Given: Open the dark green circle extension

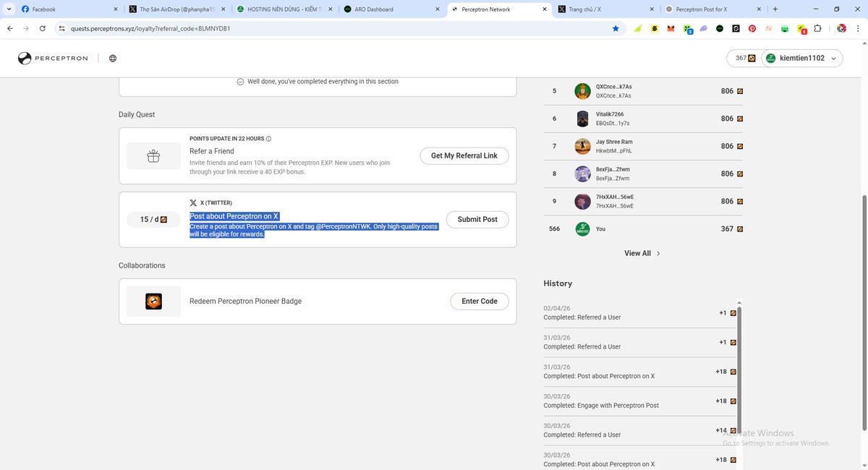Looking at the screenshot, I should tap(720, 29).
